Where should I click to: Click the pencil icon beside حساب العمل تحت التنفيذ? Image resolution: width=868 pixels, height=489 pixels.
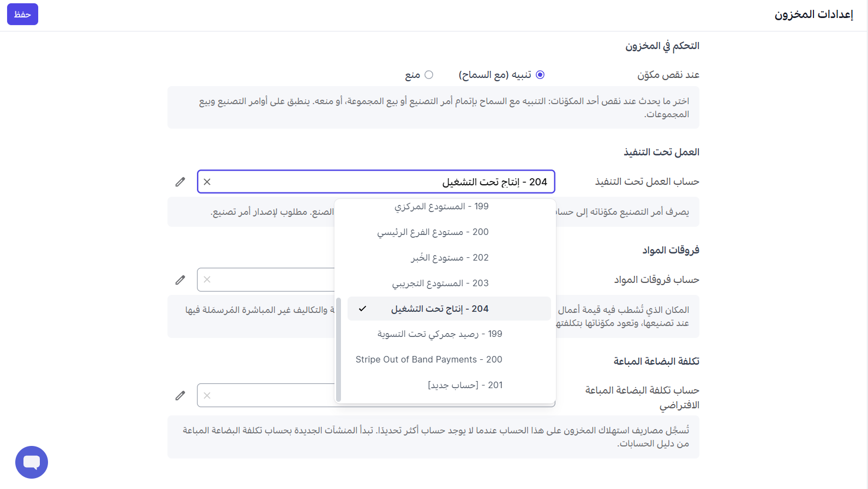pos(180,182)
